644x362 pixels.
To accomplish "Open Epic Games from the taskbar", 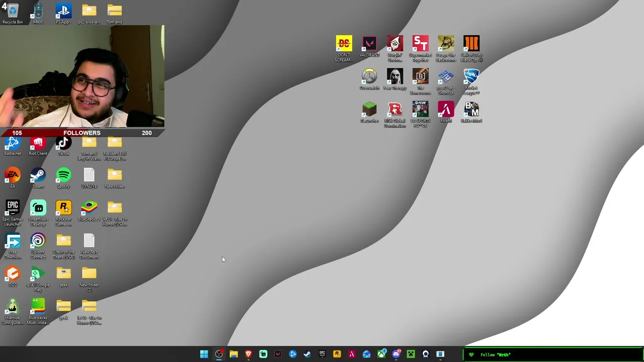I will 322,354.
